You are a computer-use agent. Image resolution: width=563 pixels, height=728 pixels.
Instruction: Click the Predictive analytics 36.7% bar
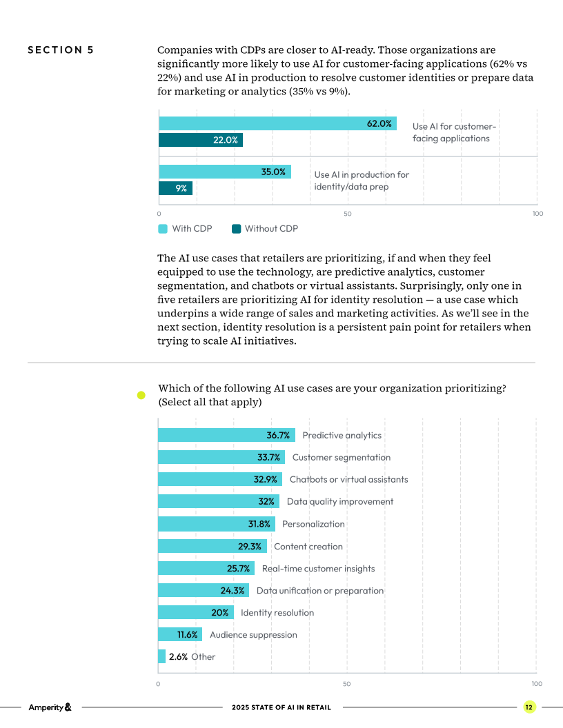pos(226,435)
